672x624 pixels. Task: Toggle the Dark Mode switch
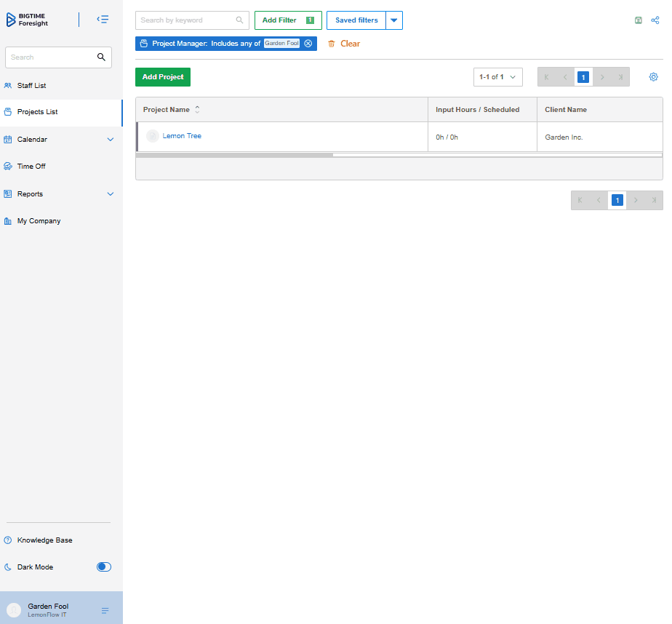click(x=104, y=567)
